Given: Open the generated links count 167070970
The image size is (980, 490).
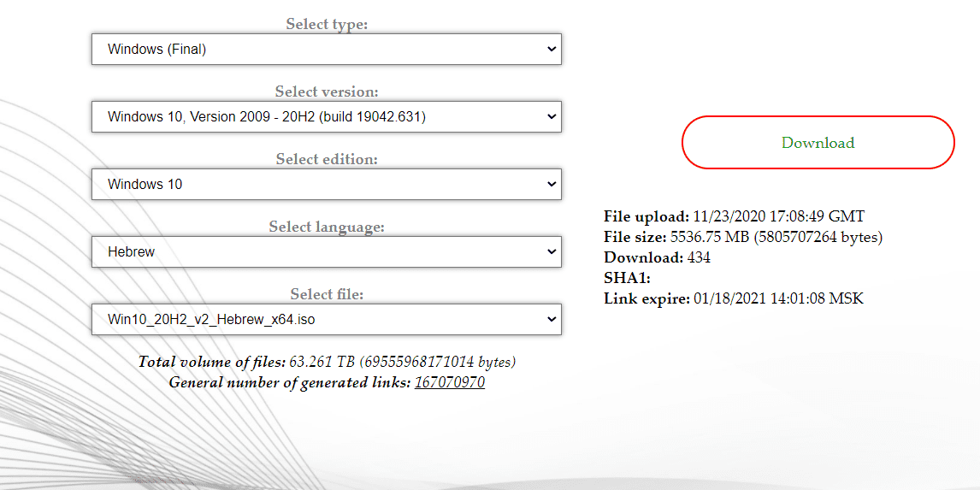Looking at the screenshot, I should (449, 382).
